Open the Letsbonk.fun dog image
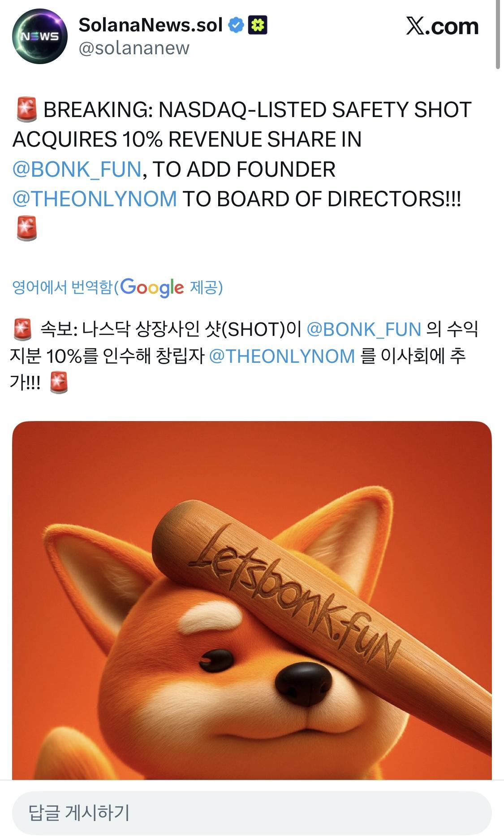Viewport: 504px width, 839px height. [252, 600]
